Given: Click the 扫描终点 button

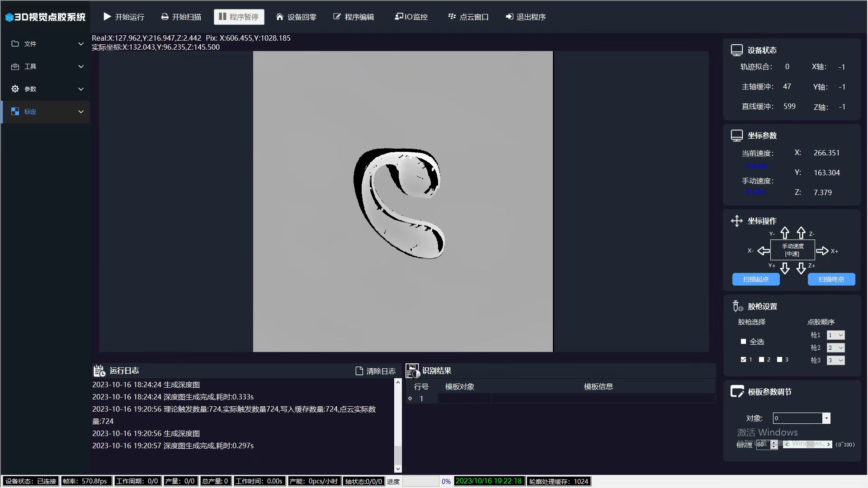Looking at the screenshot, I should click(831, 279).
